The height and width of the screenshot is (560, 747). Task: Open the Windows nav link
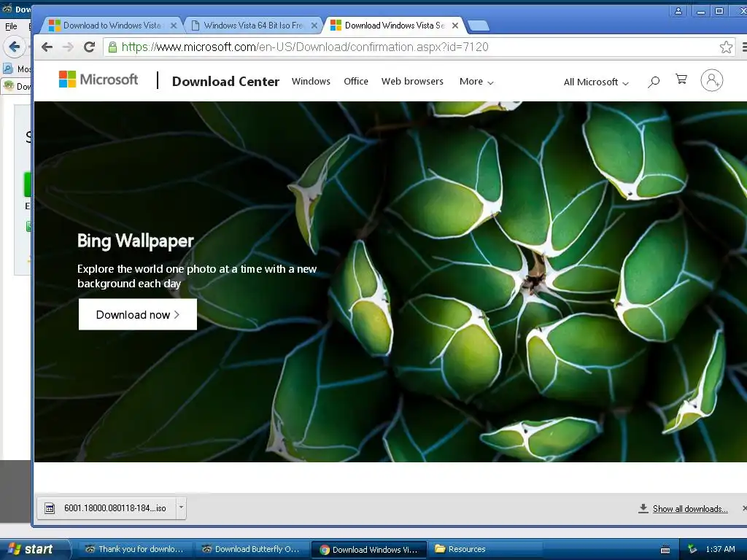[x=311, y=82]
